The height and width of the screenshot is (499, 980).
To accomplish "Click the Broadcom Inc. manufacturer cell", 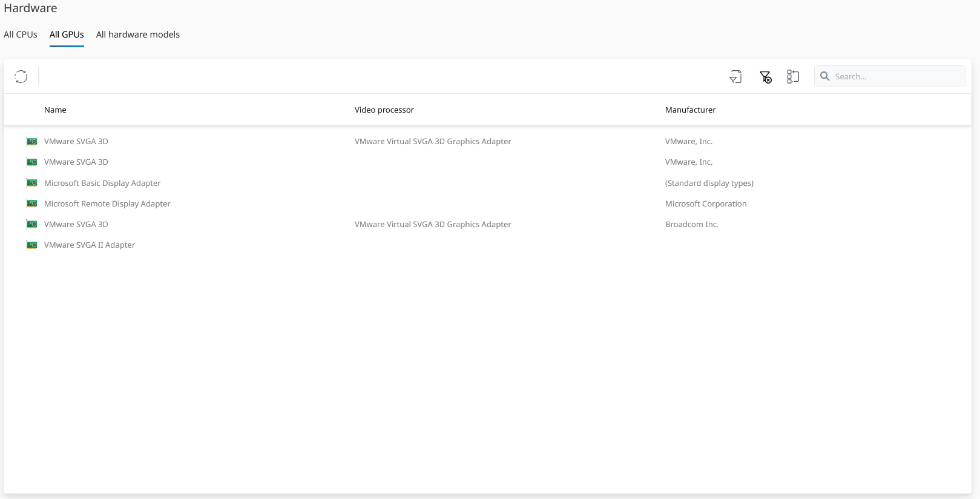I will coord(692,224).
